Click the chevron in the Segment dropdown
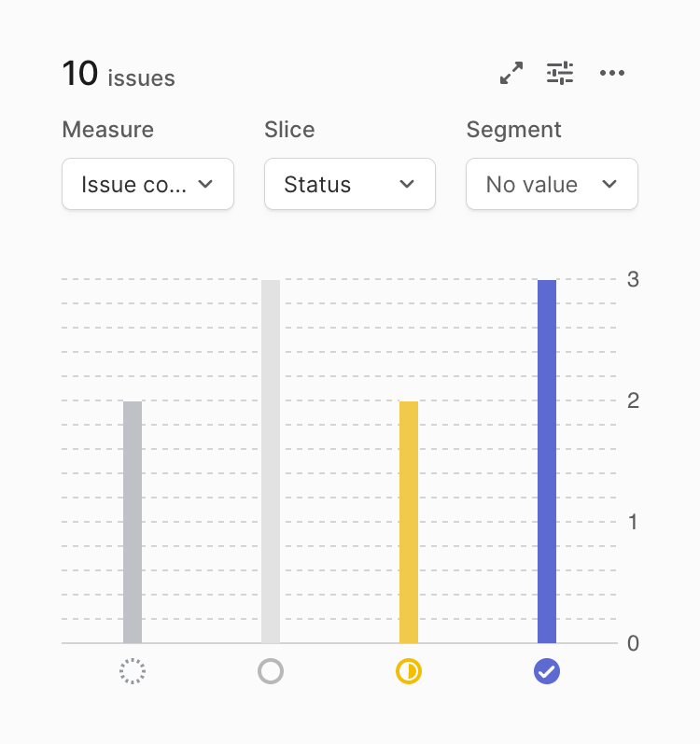 pos(609,184)
